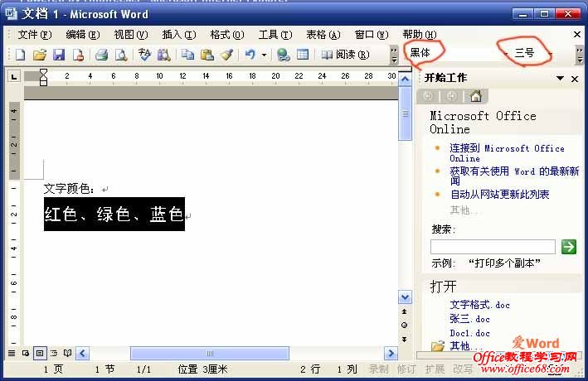Click the vertical scrollbar thumb
The image size is (588, 381).
[405, 113]
